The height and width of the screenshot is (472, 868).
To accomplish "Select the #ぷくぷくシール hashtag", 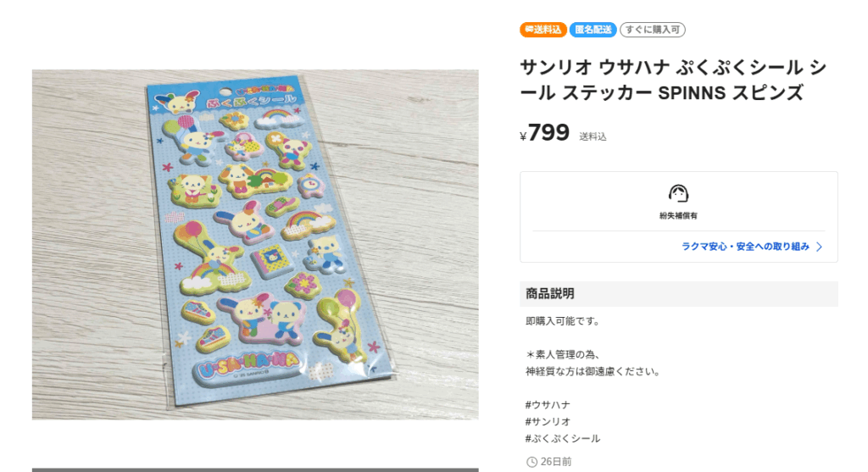I will click(563, 439).
